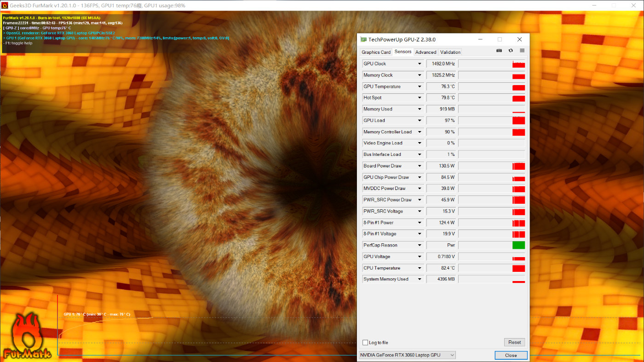Click the PerfCap Reason value Pwr

(441, 245)
